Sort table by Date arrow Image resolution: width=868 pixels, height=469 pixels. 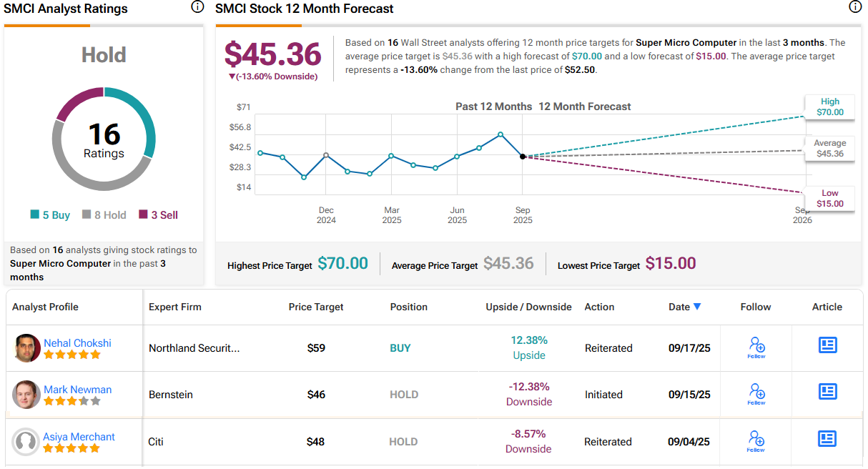697,307
